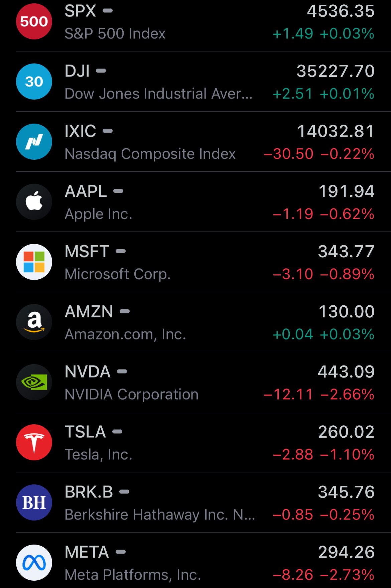Image resolution: width=391 pixels, height=588 pixels.
Task: Tap the Microsoft four-color logo icon
Action: pos(34,262)
